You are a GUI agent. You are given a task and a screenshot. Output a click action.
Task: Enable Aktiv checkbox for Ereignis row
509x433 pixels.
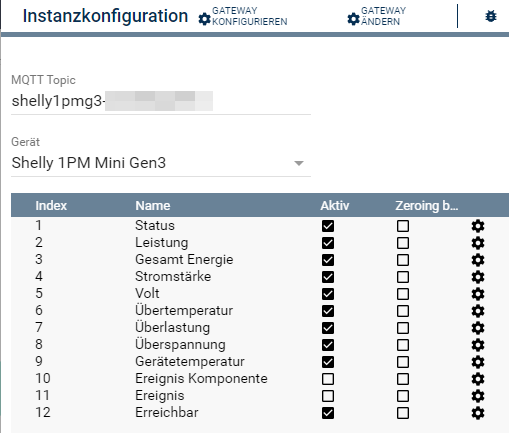point(328,396)
